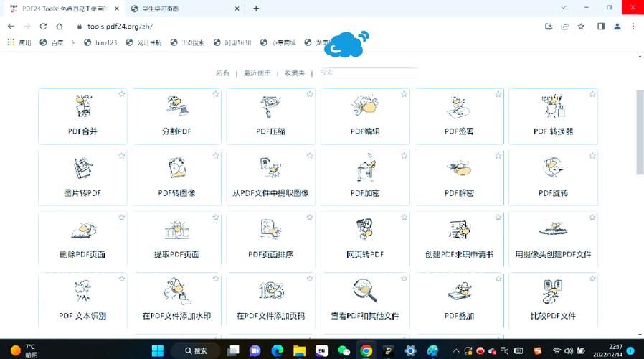Screen dimensions: 644x359
Task: Open the PDF解密 tool icon
Action: coord(459,168)
